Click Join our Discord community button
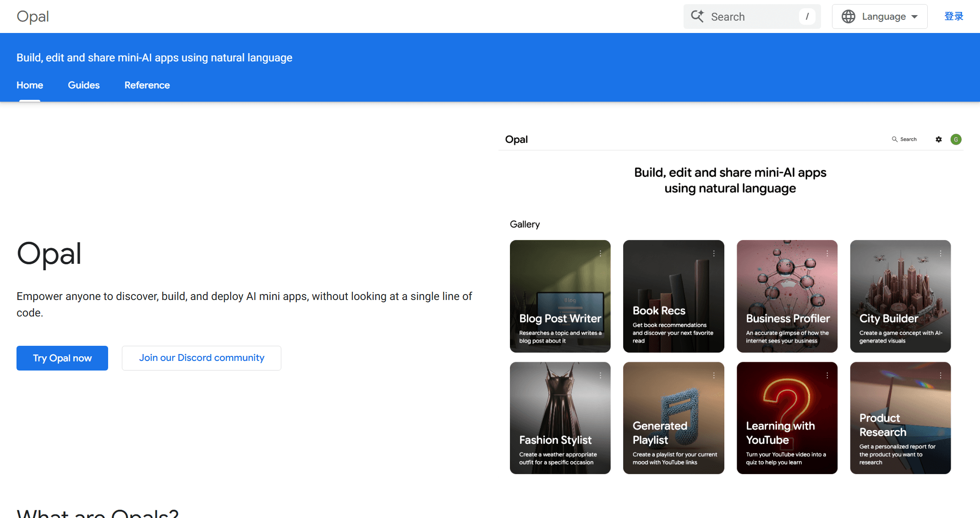 click(x=202, y=358)
